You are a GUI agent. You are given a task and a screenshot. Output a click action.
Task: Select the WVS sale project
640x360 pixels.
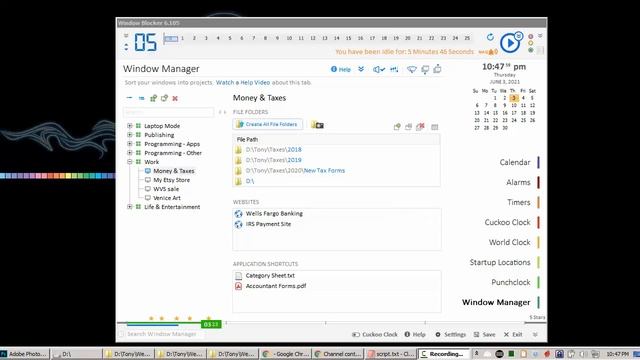(166, 189)
